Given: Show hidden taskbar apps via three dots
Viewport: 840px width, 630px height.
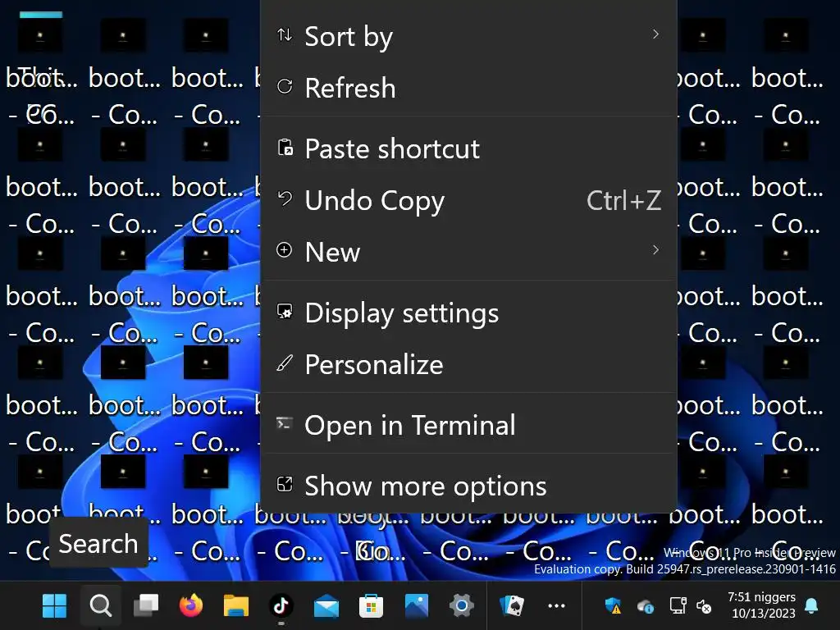Looking at the screenshot, I should pos(556,606).
